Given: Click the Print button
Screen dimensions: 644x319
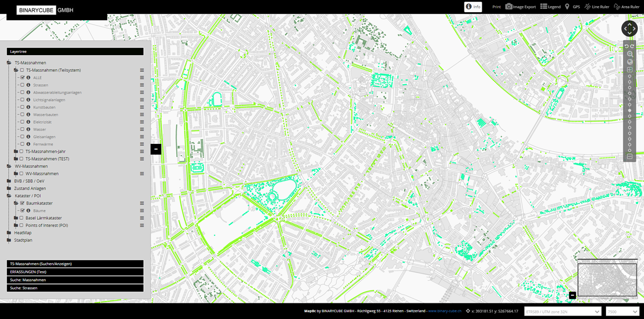Looking at the screenshot, I should click(x=496, y=7).
